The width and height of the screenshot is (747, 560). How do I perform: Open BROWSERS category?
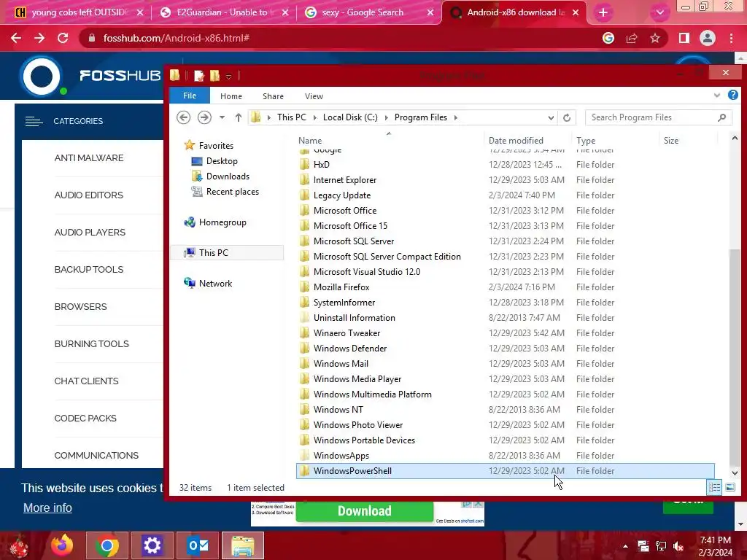point(80,306)
